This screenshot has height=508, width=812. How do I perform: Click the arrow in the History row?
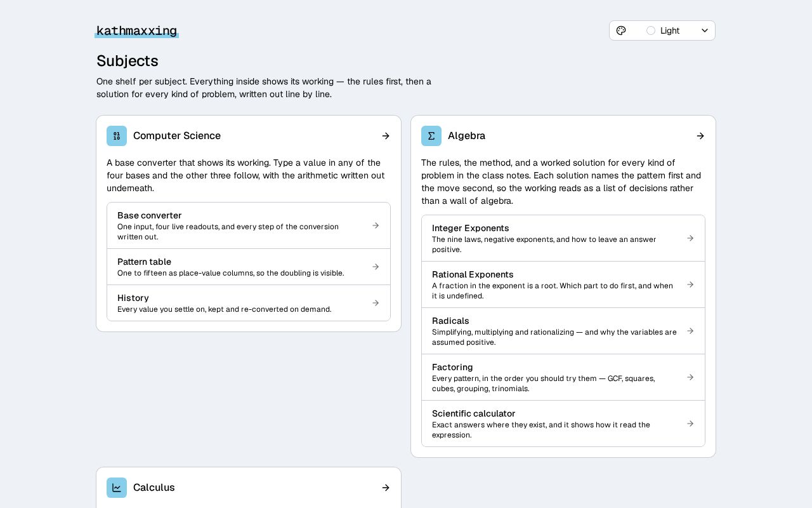[376, 303]
